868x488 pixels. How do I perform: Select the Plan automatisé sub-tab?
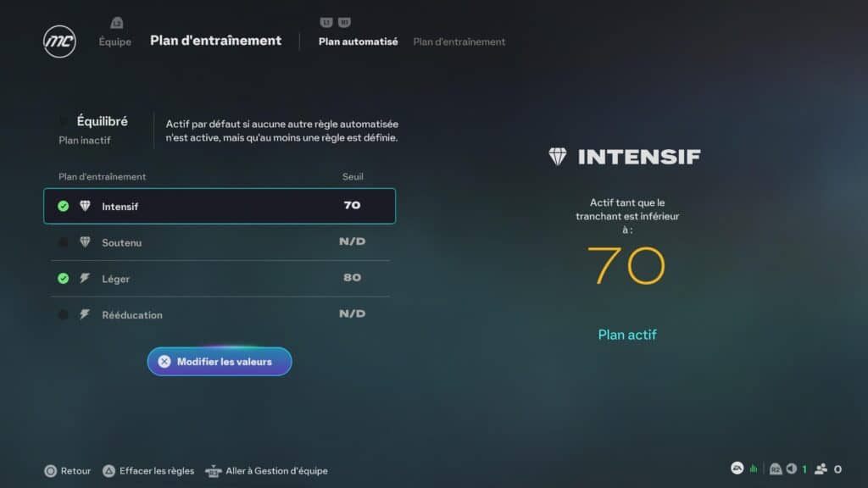tap(358, 42)
